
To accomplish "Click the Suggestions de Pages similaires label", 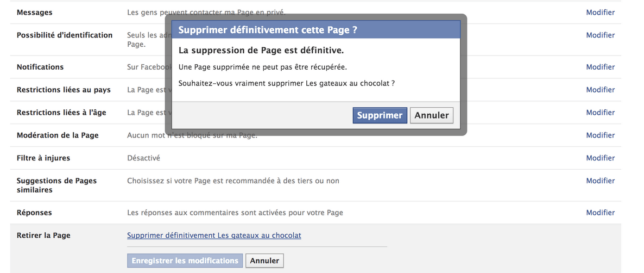I will 56,185.
